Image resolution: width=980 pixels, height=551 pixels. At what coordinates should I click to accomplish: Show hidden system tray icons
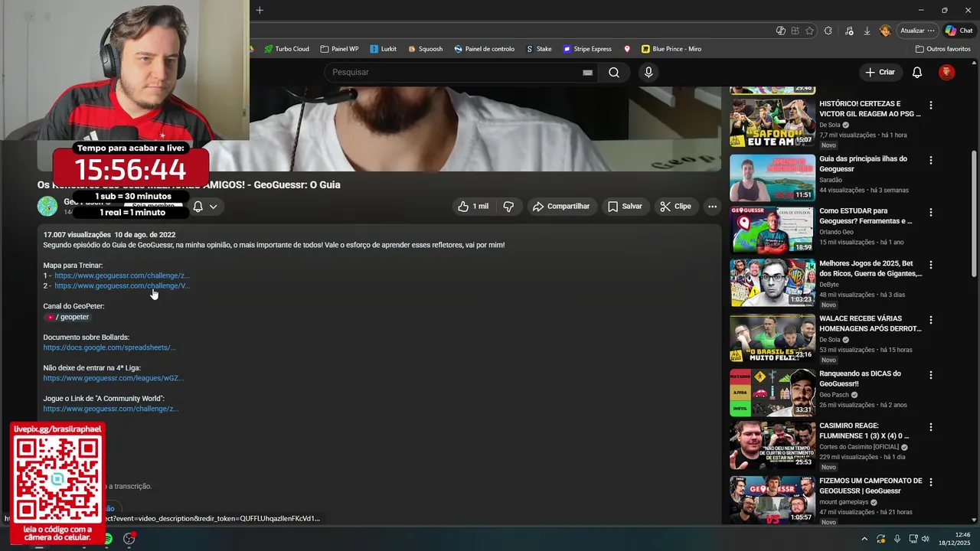pyautogui.click(x=864, y=539)
